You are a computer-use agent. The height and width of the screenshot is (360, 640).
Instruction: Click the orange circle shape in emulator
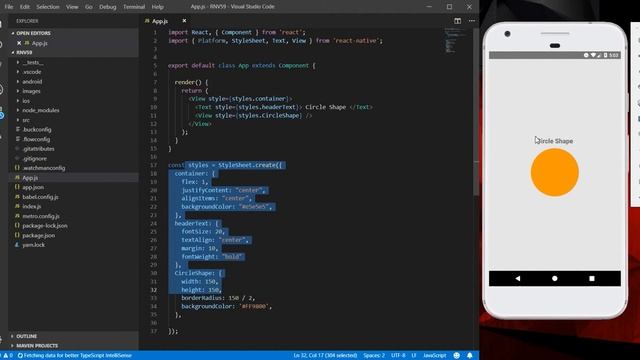point(555,172)
